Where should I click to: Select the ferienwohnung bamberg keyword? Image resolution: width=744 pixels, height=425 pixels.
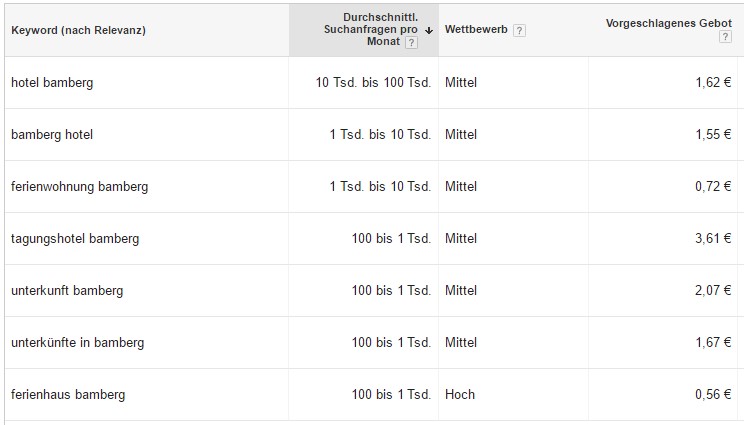pyautogui.click(x=80, y=186)
